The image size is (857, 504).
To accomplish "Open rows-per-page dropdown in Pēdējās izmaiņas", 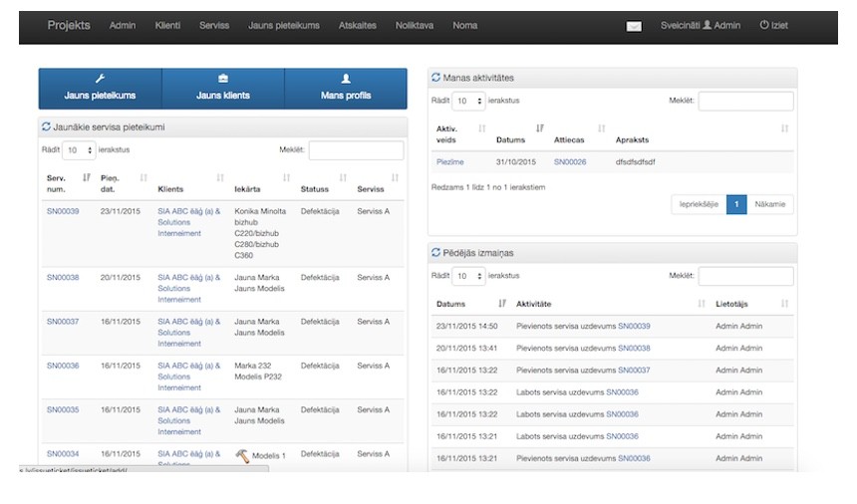I will 468,276.
